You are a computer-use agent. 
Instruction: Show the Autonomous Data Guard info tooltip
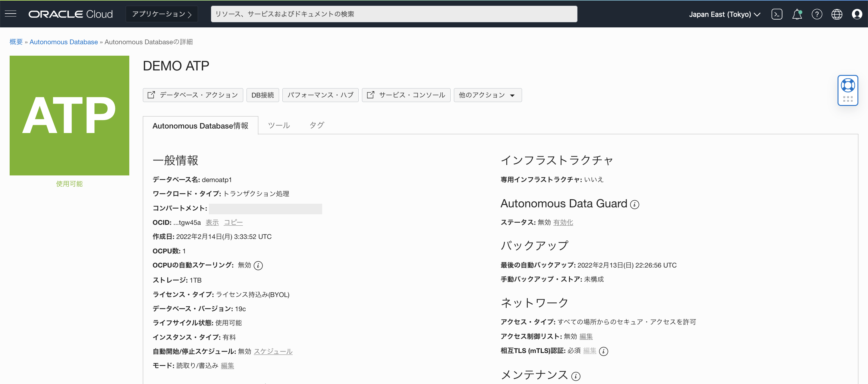click(x=635, y=205)
